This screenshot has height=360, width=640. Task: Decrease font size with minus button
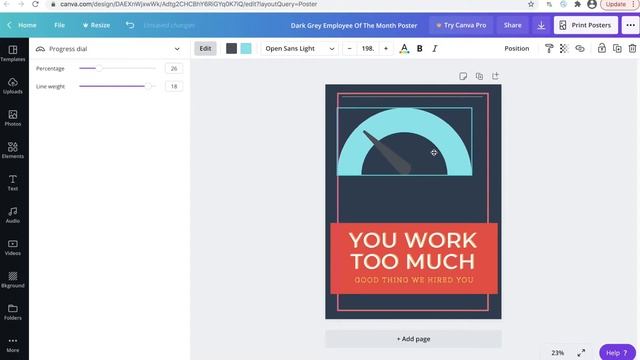(349, 49)
